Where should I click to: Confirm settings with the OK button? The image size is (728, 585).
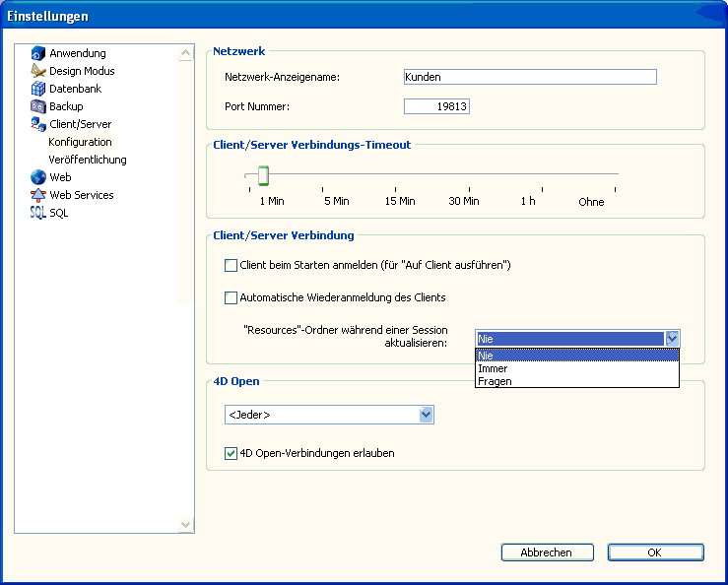[x=654, y=552]
